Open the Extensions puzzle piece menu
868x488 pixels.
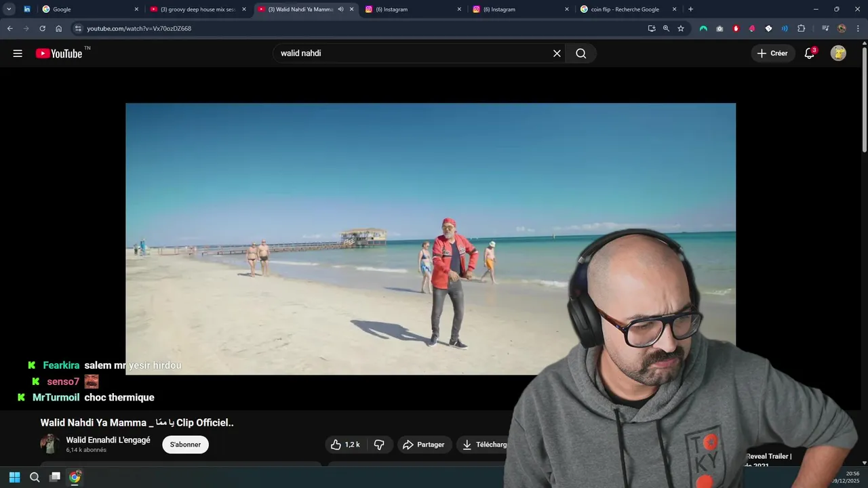[x=801, y=28]
